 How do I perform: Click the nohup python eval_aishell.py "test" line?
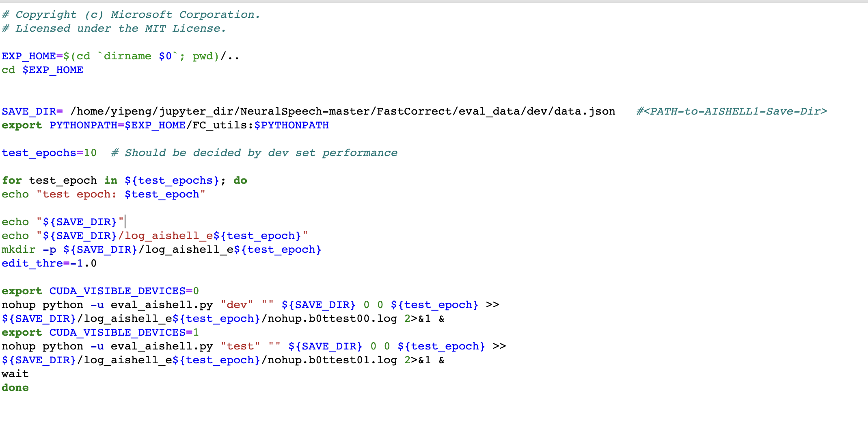[x=254, y=346]
